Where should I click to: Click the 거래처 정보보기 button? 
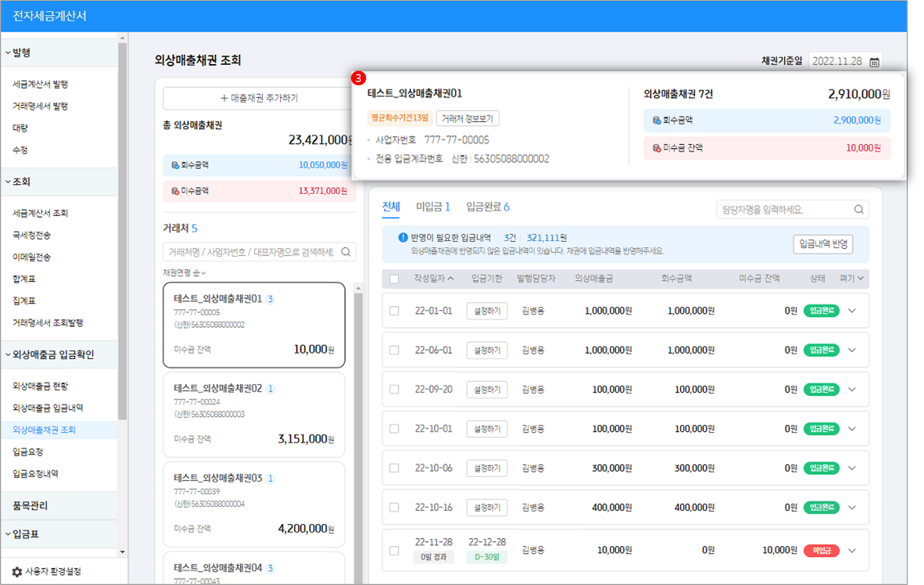(468, 118)
